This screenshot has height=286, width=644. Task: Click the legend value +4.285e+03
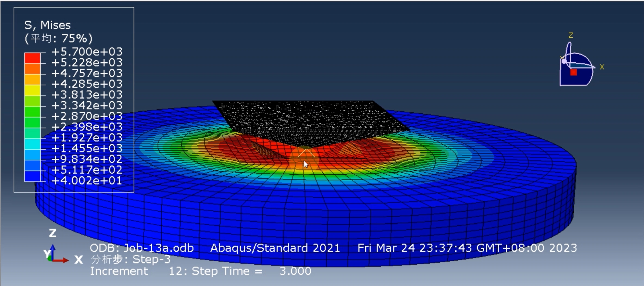(x=87, y=84)
